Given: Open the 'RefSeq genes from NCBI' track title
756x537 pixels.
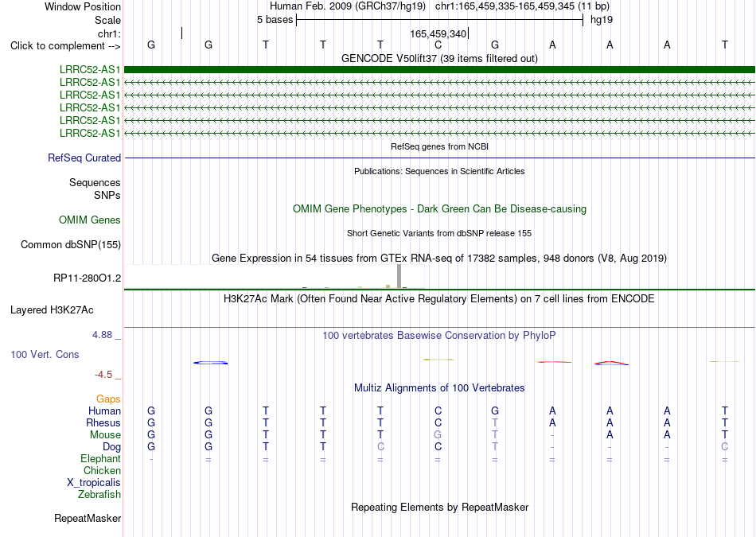Looking at the screenshot, I should tap(439, 146).
